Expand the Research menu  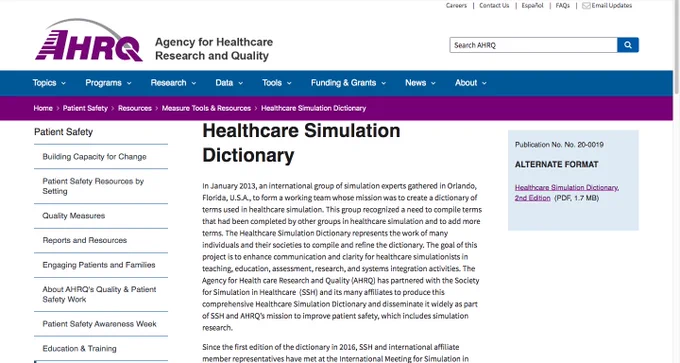tap(173, 83)
